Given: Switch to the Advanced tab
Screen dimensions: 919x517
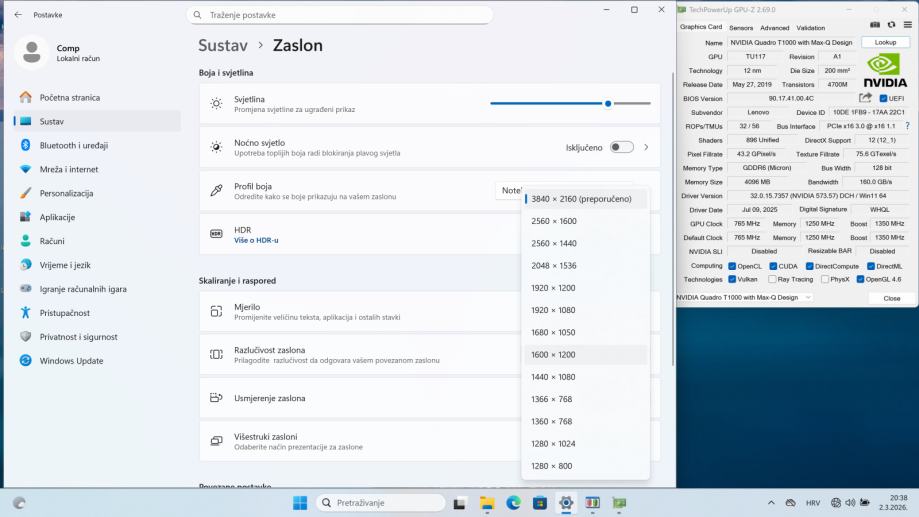Looking at the screenshot, I should point(774,28).
